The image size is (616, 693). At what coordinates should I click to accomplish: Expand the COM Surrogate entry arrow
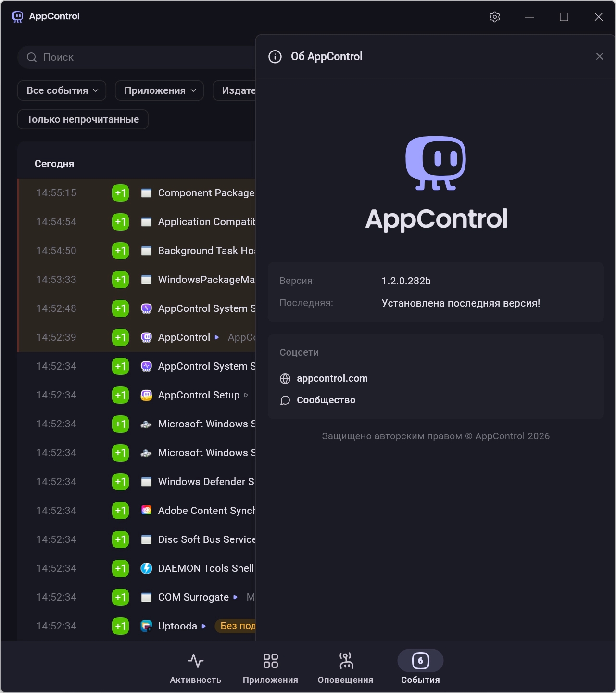pos(235,597)
